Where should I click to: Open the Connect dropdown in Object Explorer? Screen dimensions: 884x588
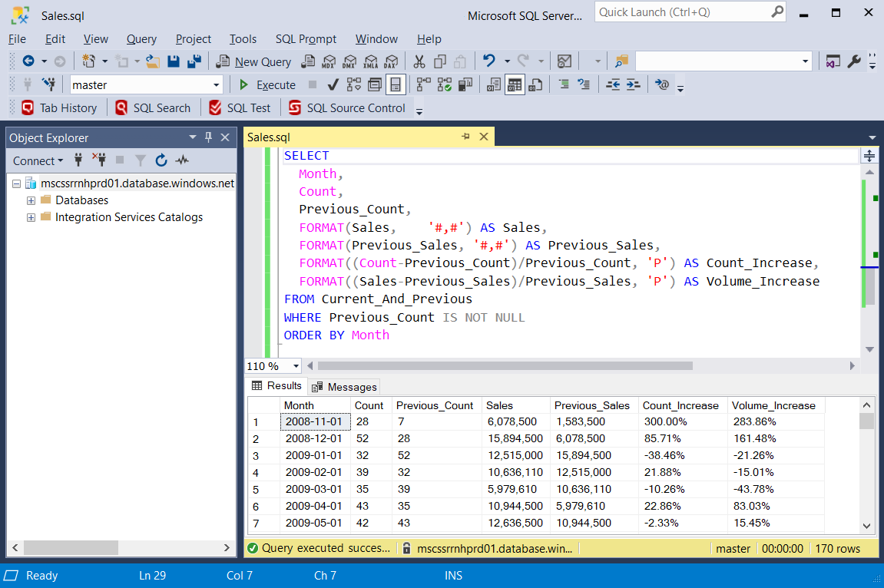(x=37, y=160)
